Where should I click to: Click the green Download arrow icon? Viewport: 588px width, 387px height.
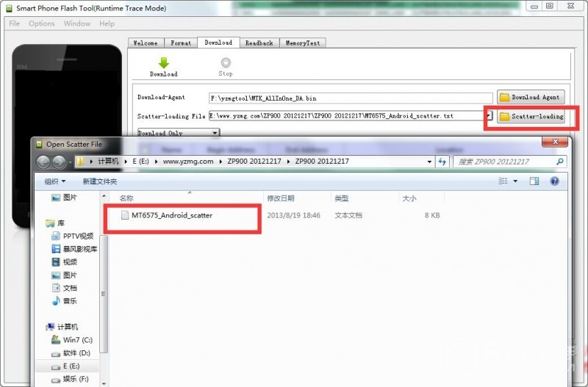click(163, 62)
